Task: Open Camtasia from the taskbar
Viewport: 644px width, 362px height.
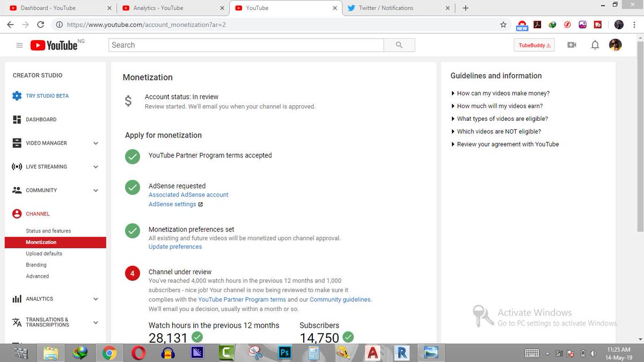Action: [226, 353]
